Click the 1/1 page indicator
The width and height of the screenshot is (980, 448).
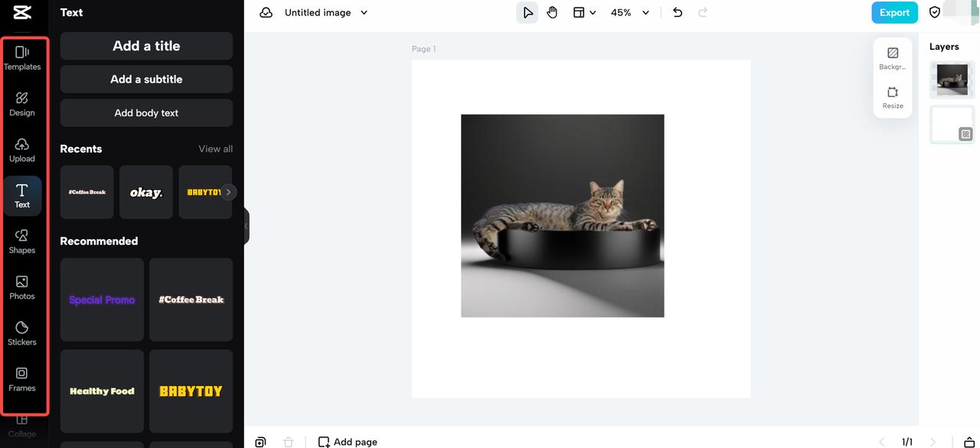point(907,442)
